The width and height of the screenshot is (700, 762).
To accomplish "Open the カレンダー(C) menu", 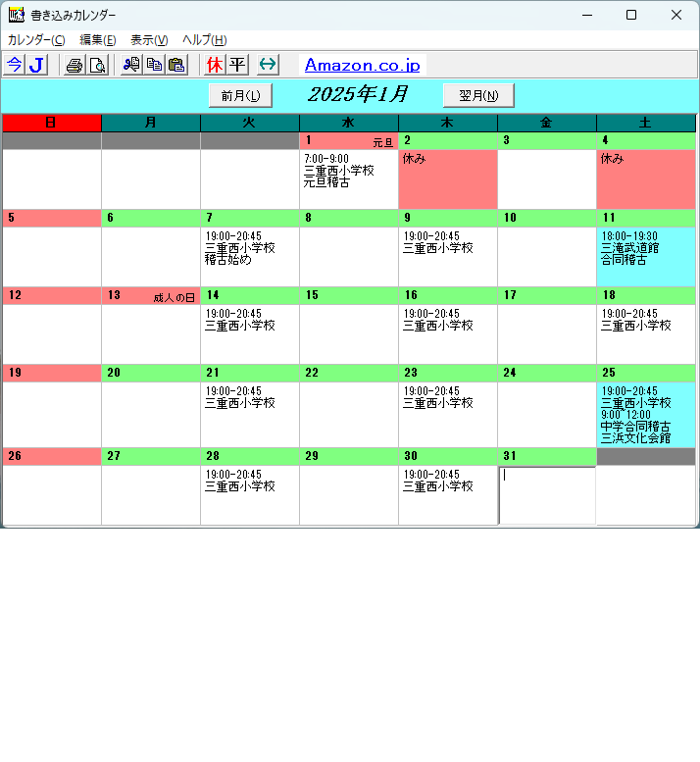I will tap(36, 39).
